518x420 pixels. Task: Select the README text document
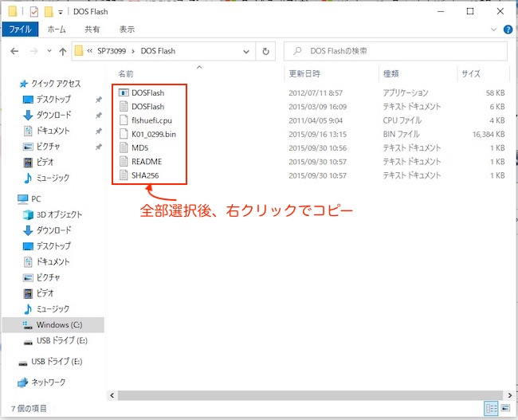pyautogui.click(x=147, y=162)
